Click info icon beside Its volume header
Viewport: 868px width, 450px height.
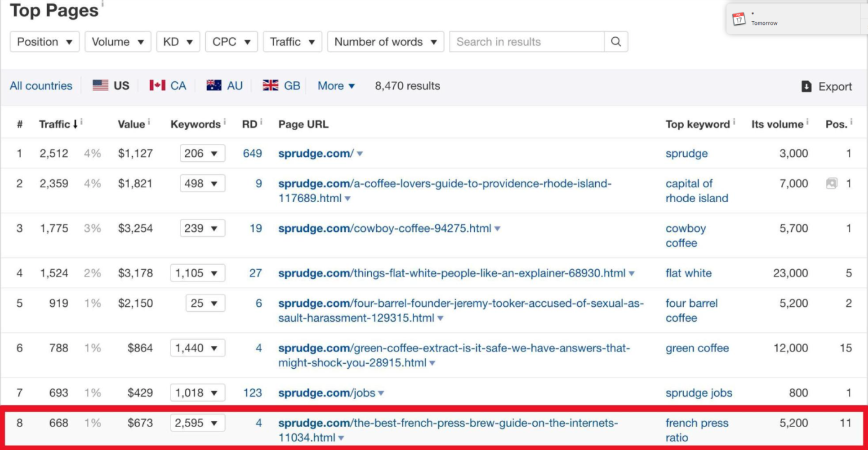pos(808,122)
